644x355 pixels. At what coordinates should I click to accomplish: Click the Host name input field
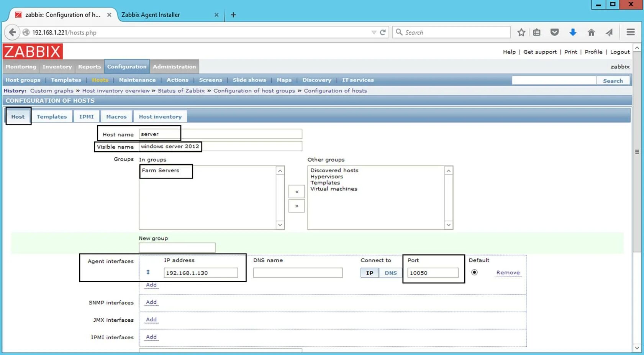coord(220,134)
